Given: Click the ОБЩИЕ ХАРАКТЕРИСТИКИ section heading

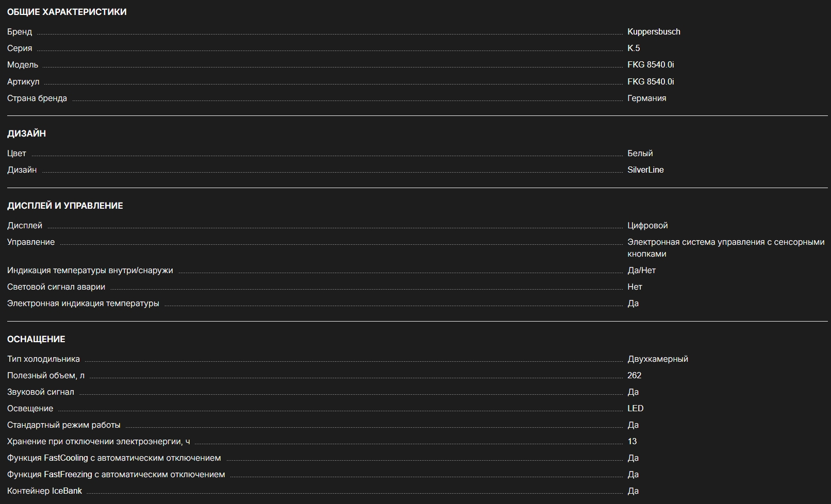Looking at the screenshot, I should 67,12.
